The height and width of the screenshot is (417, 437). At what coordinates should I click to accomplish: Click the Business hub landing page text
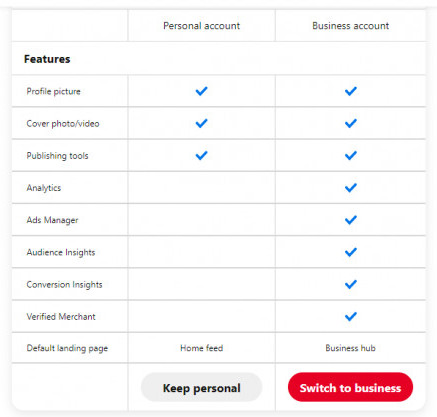pos(350,348)
